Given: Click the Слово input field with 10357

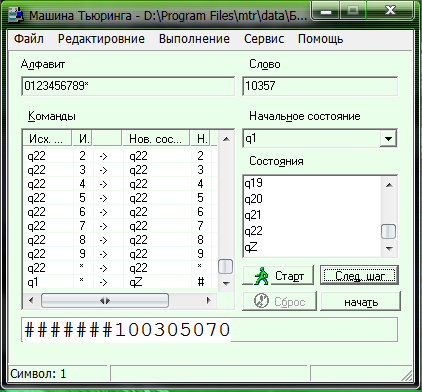Looking at the screenshot, I should (x=320, y=86).
